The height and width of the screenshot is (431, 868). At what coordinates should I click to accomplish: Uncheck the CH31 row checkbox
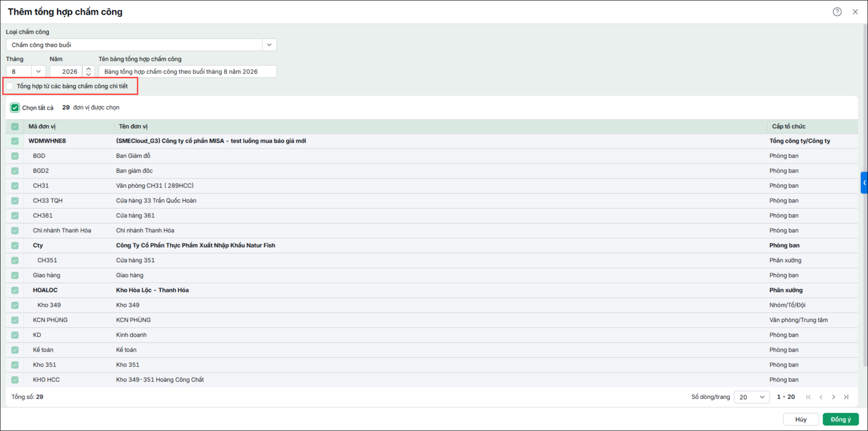point(15,186)
